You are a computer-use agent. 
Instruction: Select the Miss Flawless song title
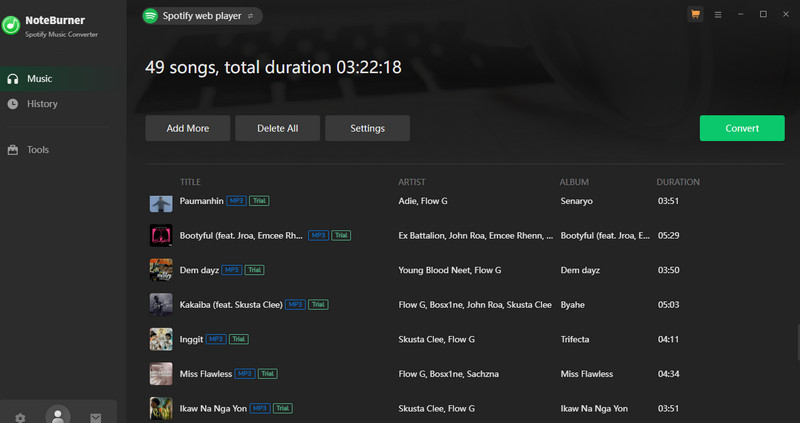(206, 374)
